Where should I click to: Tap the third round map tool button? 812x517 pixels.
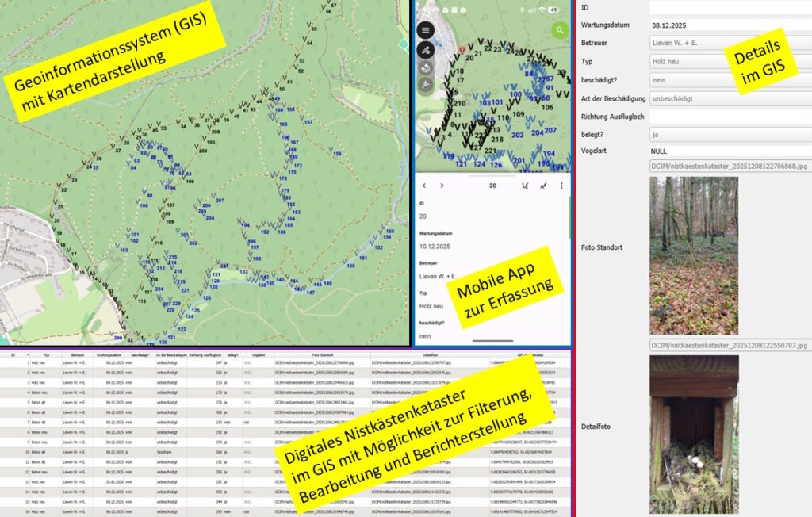426,67
